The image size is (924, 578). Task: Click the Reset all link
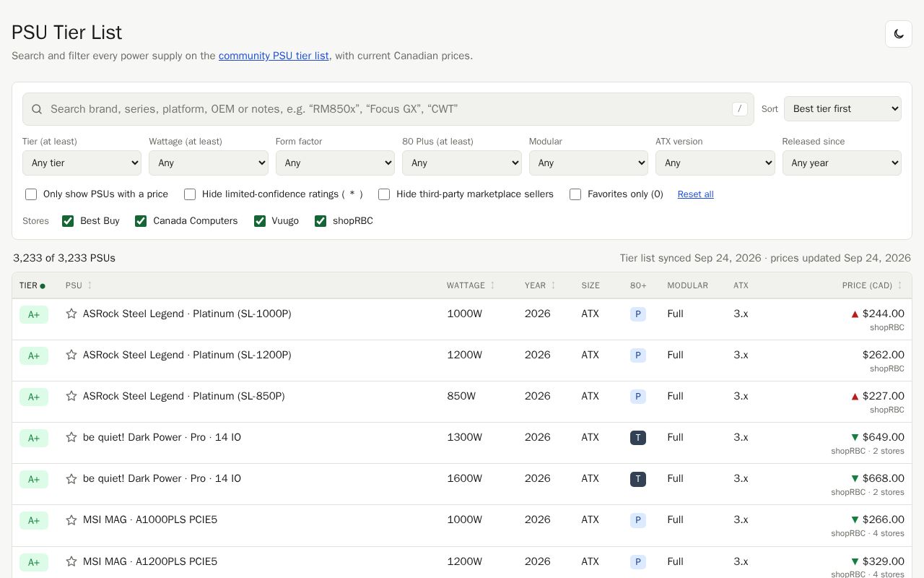tap(695, 194)
